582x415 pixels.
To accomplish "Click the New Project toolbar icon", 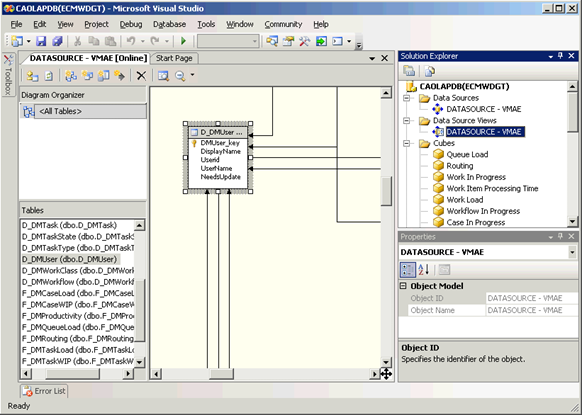I will pos(17,41).
